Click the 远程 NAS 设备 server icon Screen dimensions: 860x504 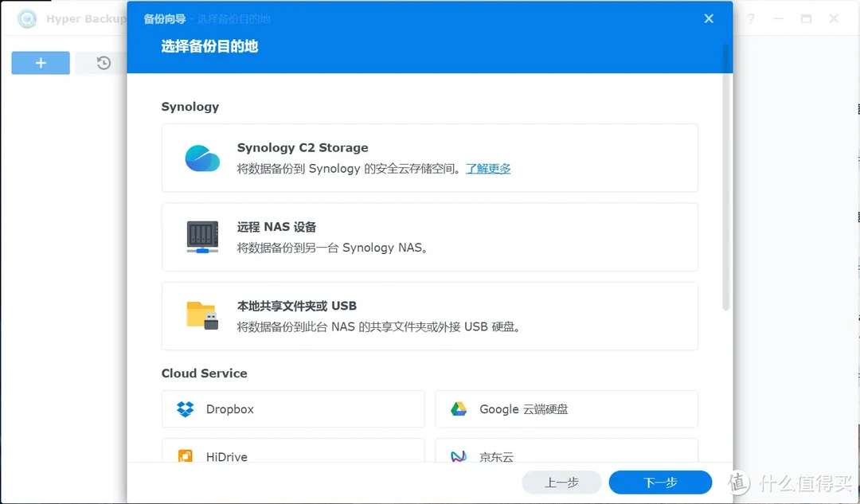pyautogui.click(x=201, y=236)
